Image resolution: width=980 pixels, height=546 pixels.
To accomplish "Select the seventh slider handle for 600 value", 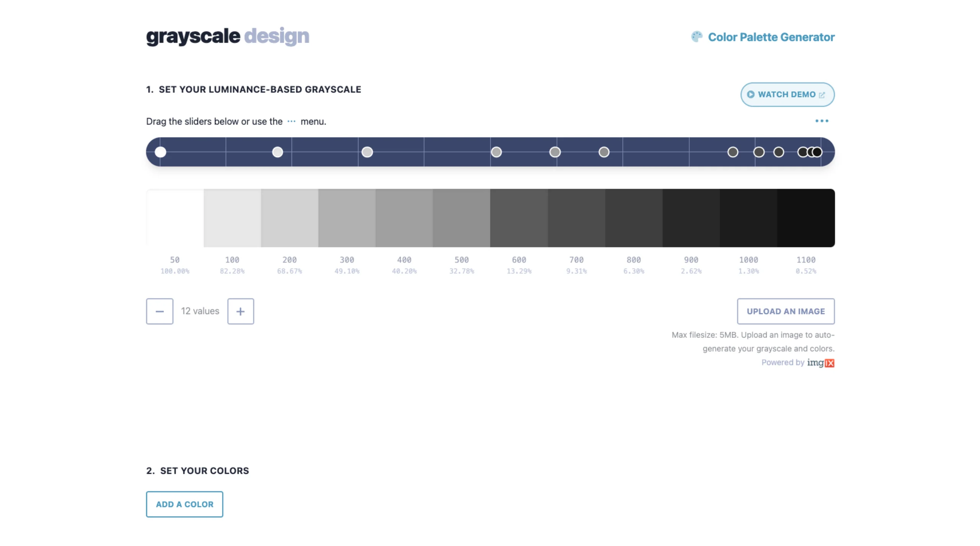I will 733,152.
